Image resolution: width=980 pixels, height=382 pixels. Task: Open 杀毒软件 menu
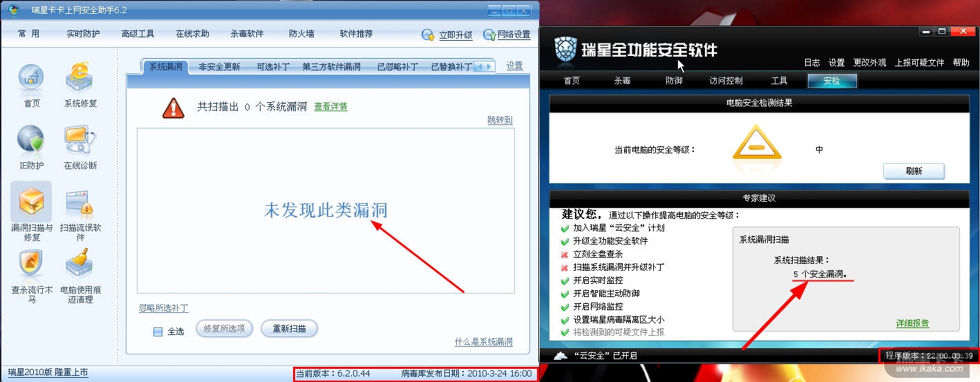tap(247, 34)
